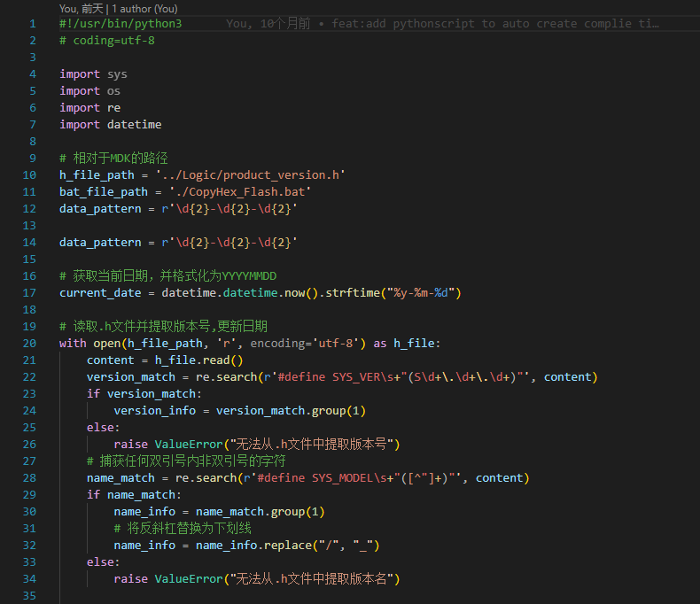The height and width of the screenshot is (604, 700).
Task: Click the comment '# 相对于MDK的路径'
Action: (113, 158)
